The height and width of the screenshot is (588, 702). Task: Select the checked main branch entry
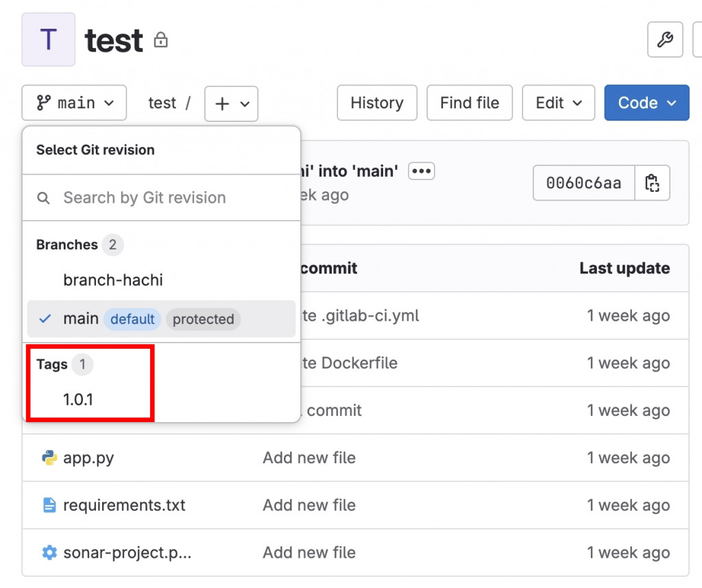tap(81, 319)
